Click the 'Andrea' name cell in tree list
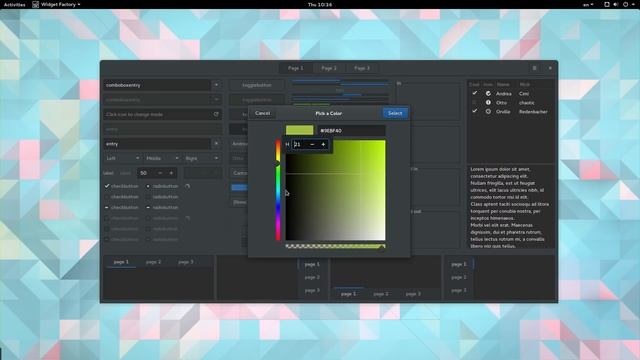 pos(503,93)
